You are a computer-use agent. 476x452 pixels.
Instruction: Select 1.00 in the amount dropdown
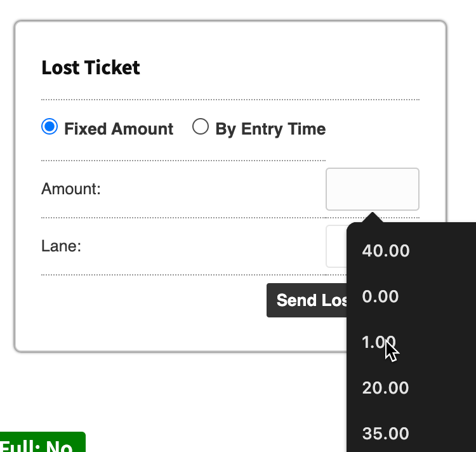tap(379, 342)
